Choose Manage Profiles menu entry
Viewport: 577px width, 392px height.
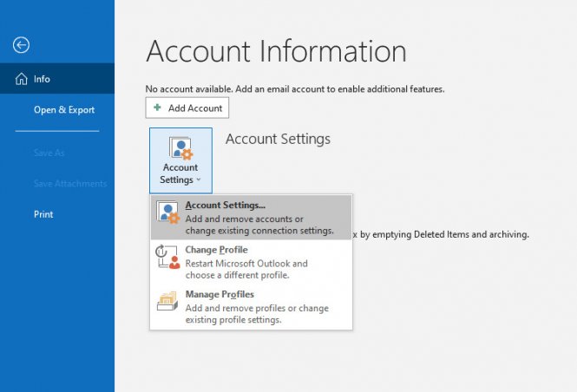click(252, 307)
